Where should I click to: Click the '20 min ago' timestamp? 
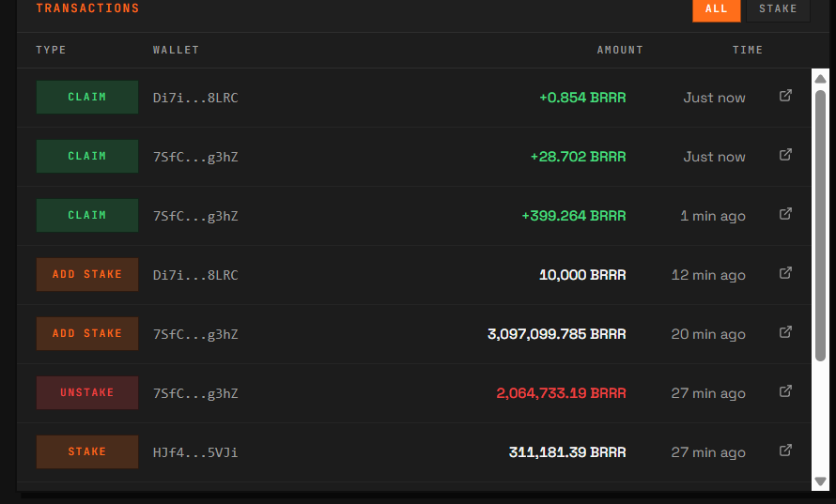point(708,334)
